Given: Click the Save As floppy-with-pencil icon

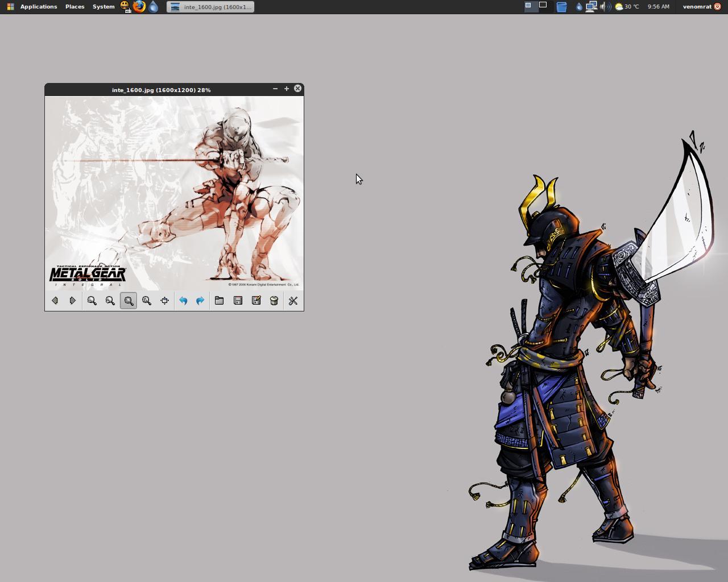Looking at the screenshot, I should click(256, 301).
